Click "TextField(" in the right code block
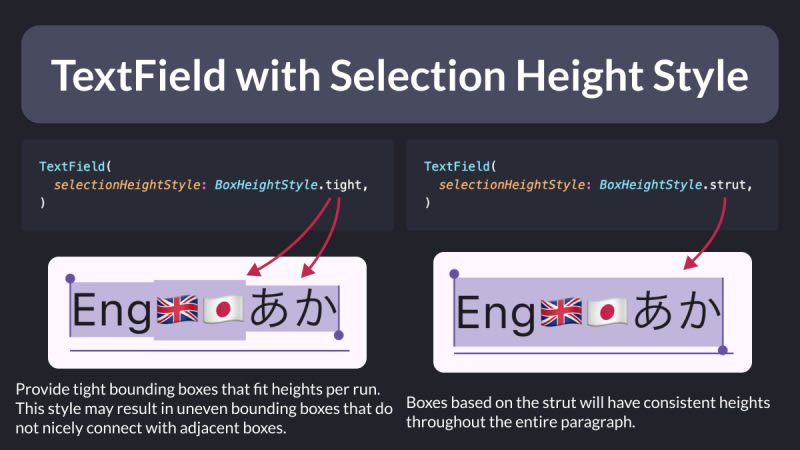Viewport: 800px width, 450px height. tap(460, 165)
